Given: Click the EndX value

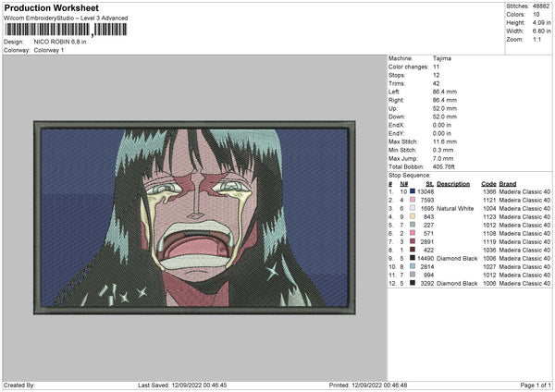Looking at the screenshot, I should click(x=442, y=125).
